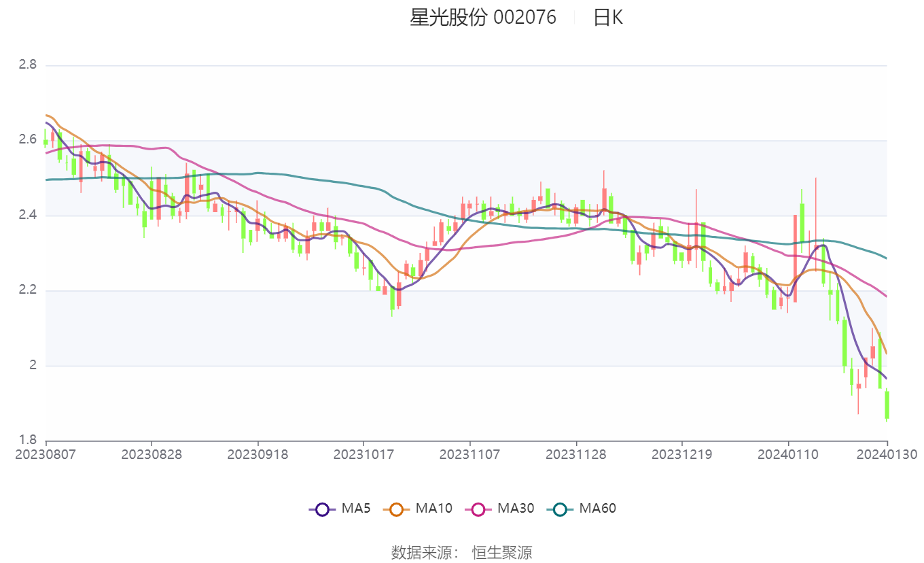The width and height of the screenshot is (924, 563).
Task: Click the 恒生聚源 data source text
Action: click(502, 552)
